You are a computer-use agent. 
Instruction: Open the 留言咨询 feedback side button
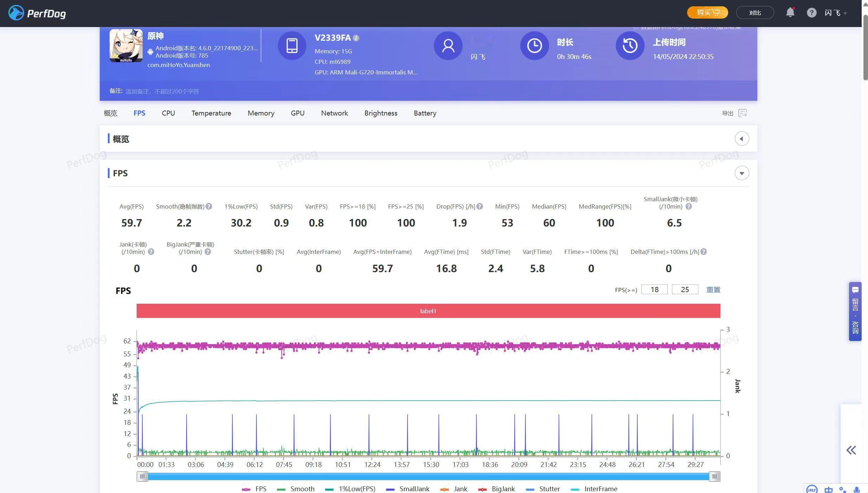point(855,311)
